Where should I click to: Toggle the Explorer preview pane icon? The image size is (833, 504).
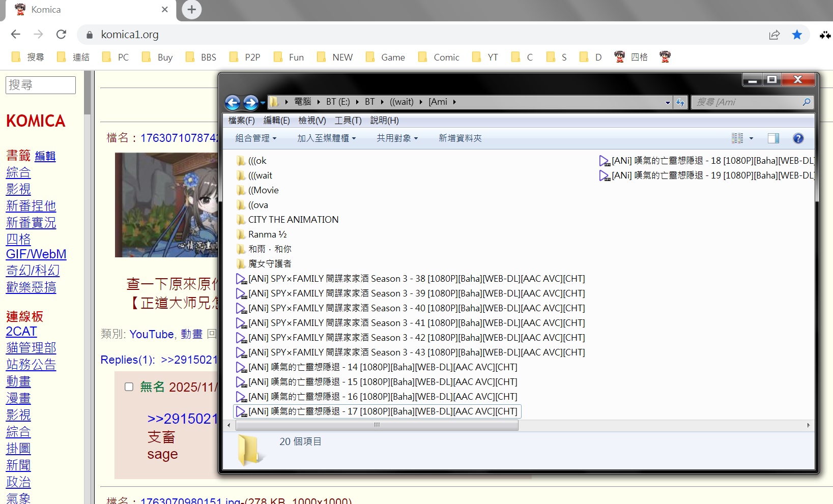click(773, 138)
